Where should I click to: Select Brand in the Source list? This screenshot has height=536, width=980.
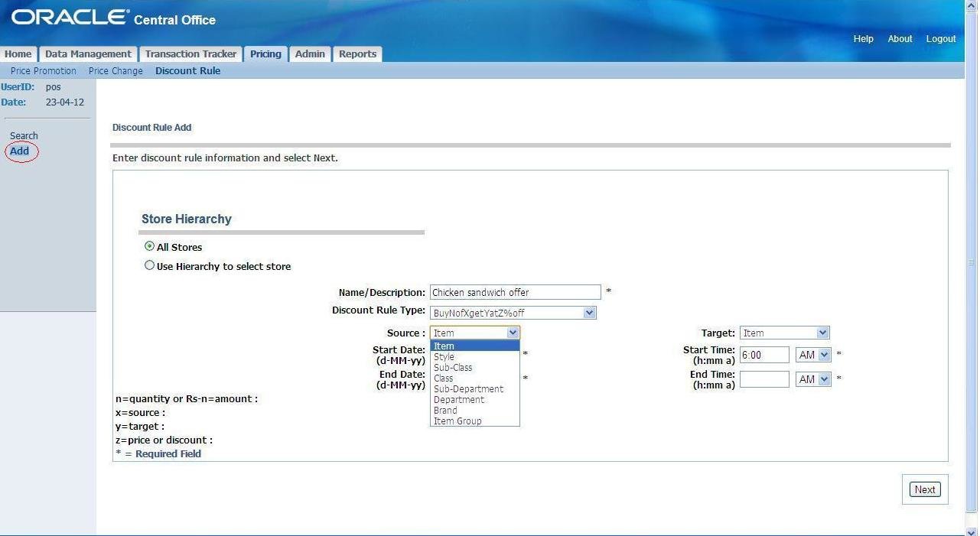[x=445, y=411]
